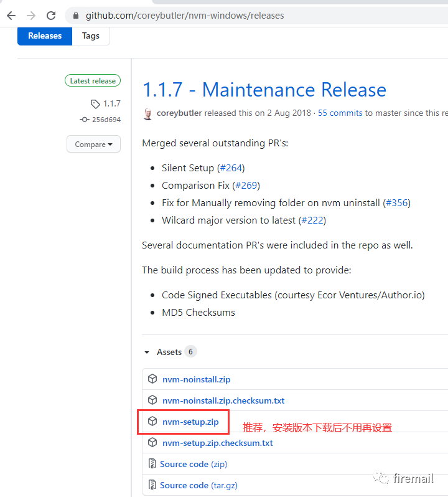Click the 'MD5 Checksums' list item text

[198, 313]
